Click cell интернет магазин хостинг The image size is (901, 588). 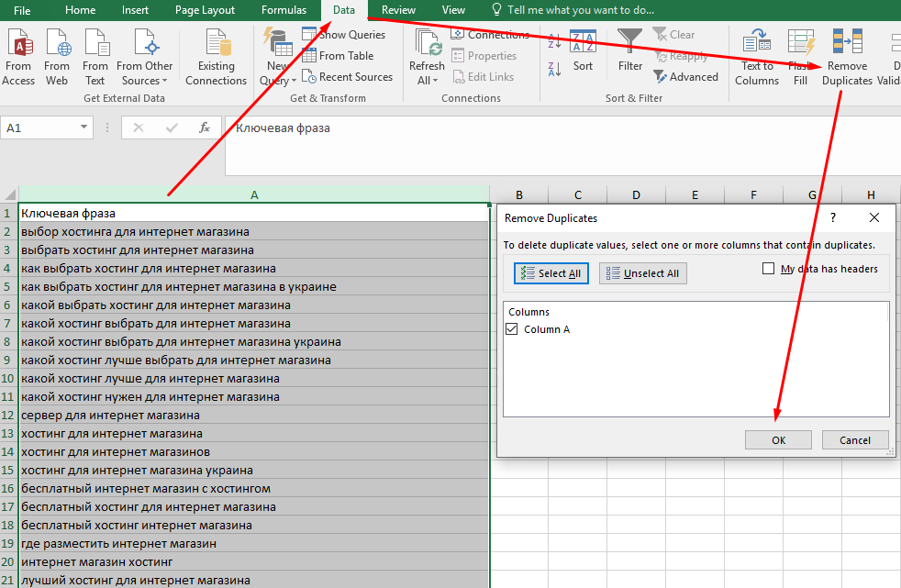[x=254, y=561]
